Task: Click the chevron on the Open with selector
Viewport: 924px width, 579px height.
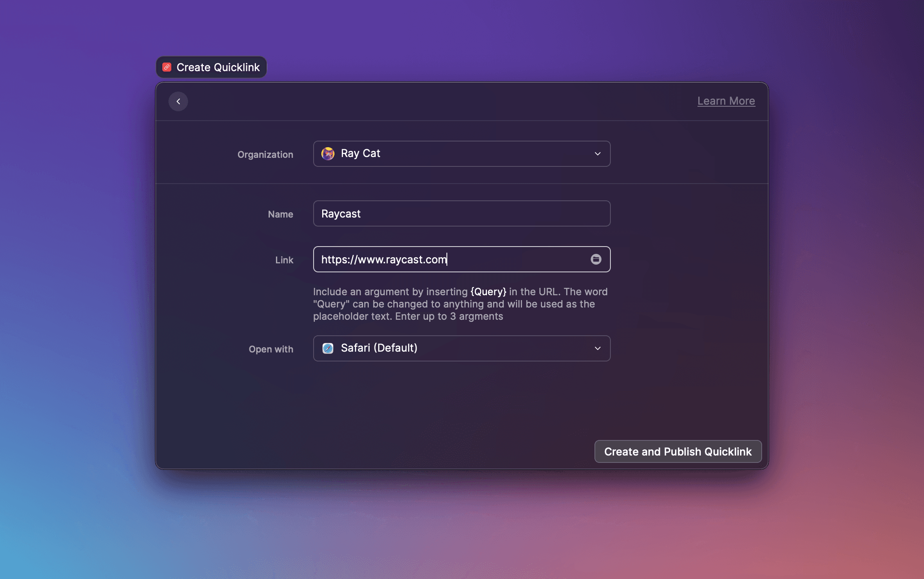Action: tap(597, 348)
